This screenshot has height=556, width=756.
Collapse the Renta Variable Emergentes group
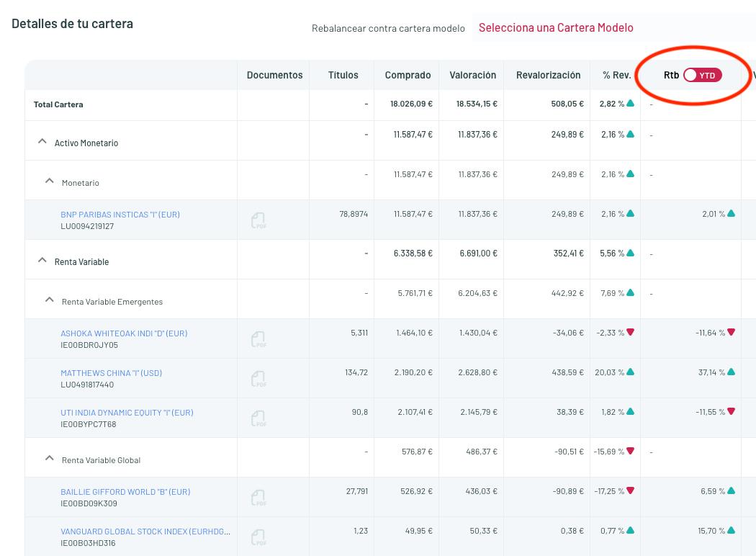pyautogui.click(x=50, y=300)
